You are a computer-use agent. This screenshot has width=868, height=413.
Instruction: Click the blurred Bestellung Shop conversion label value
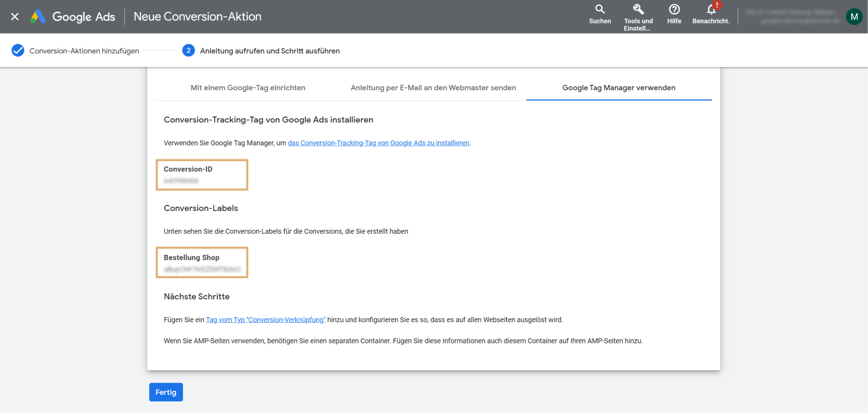tap(202, 269)
